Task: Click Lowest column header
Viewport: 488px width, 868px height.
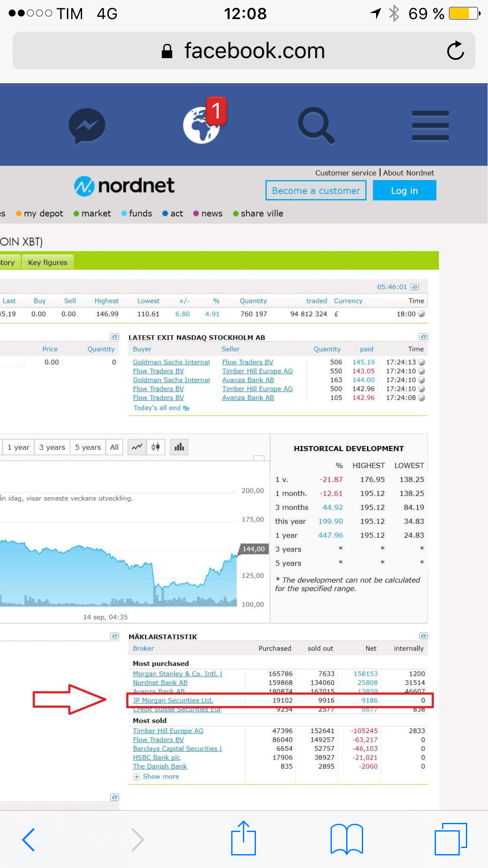Action: [148, 301]
